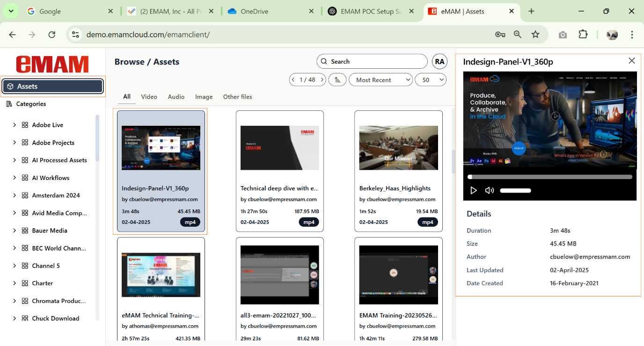Click the eMAM logo
Viewport: 644px width, 346px height.
52,64
